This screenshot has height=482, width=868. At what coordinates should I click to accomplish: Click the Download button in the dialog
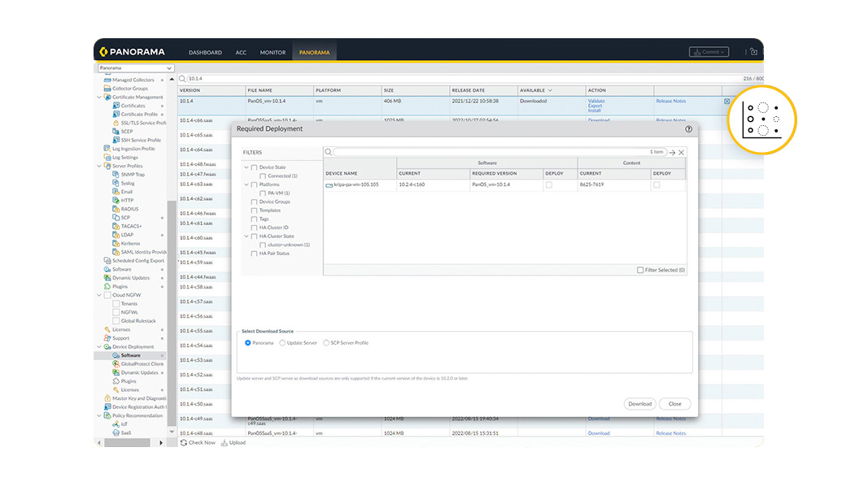click(640, 403)
